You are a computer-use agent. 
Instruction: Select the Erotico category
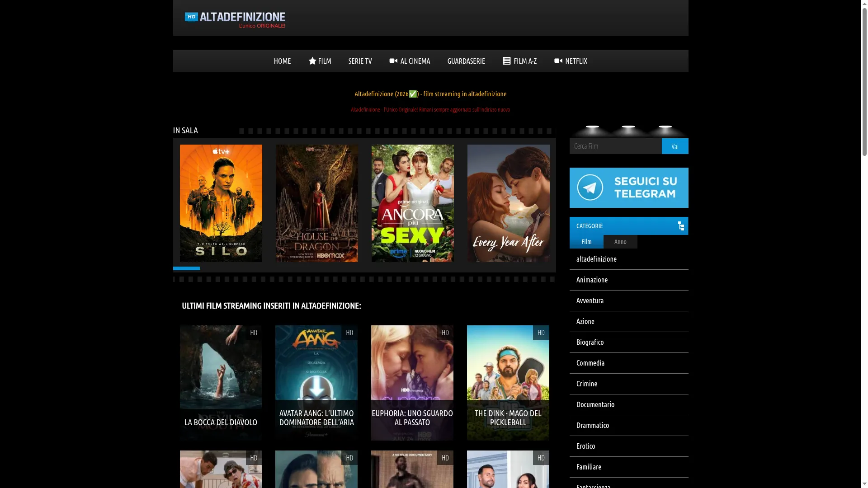(x=629, y=446)
